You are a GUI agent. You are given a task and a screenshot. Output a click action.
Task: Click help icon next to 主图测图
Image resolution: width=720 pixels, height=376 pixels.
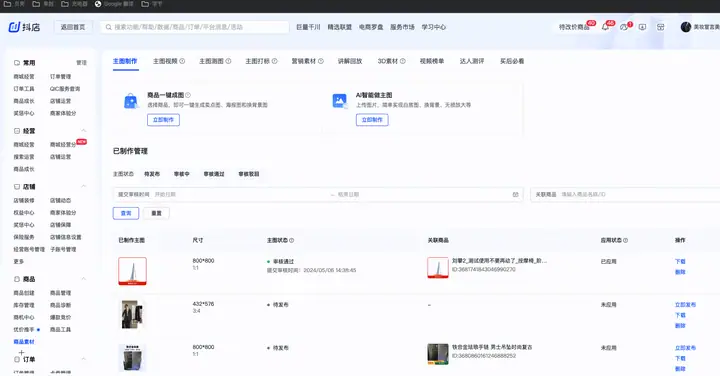click(x=228, y=61)
